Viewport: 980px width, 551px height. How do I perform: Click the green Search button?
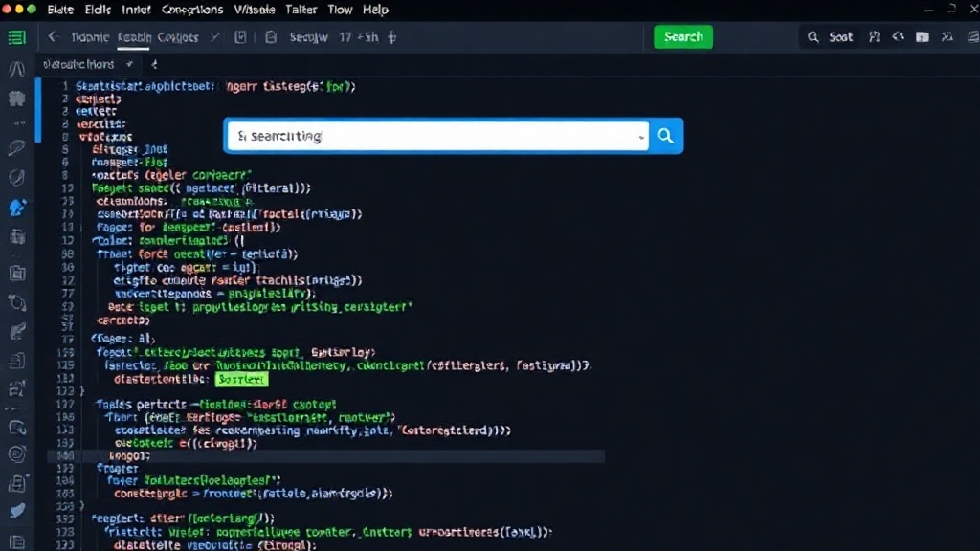coord(683,37)
